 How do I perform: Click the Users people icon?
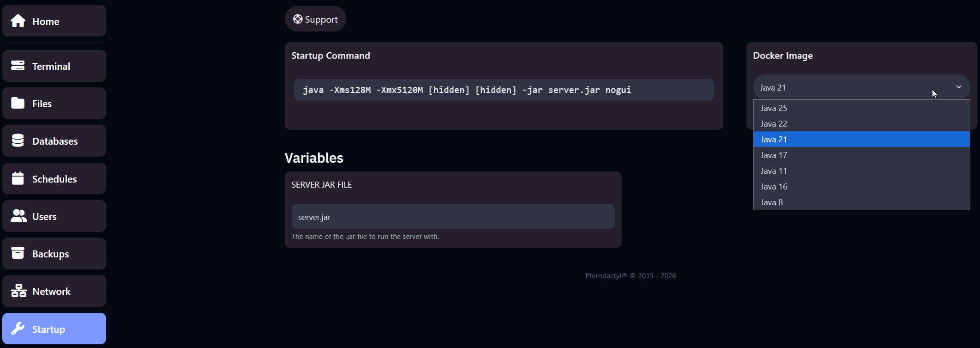point(19,216)
